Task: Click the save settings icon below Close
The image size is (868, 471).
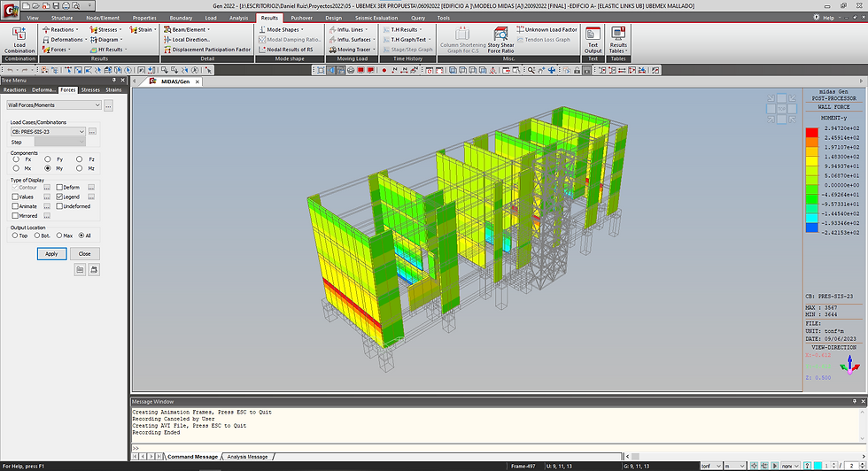Action: 94,269
